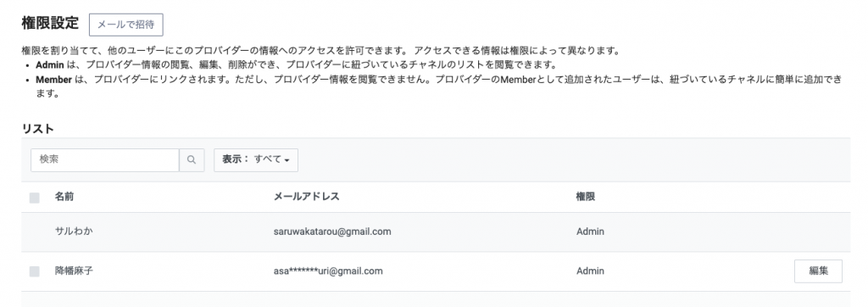The width and height of the screenshot is (868, 307).
Task: Check the checkbox beside 降幡麻子
Action: click(x=34, y=271)
